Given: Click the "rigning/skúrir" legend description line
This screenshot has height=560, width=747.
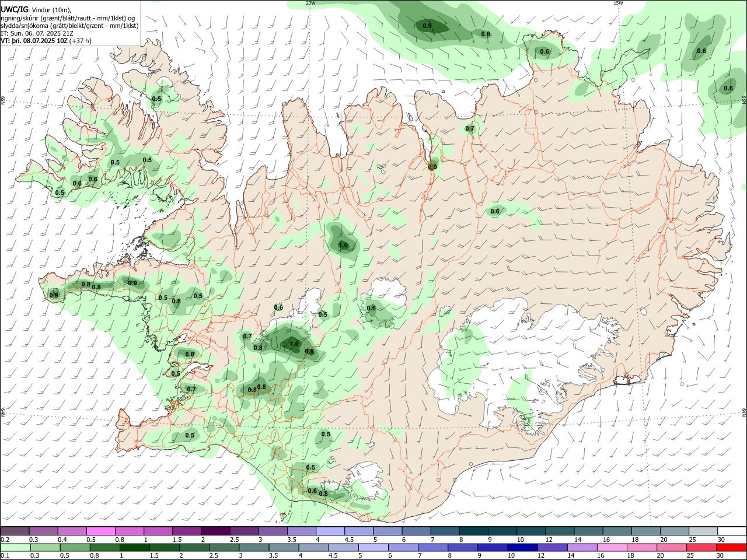Looking at the screenshot, I should coord(68,17).
